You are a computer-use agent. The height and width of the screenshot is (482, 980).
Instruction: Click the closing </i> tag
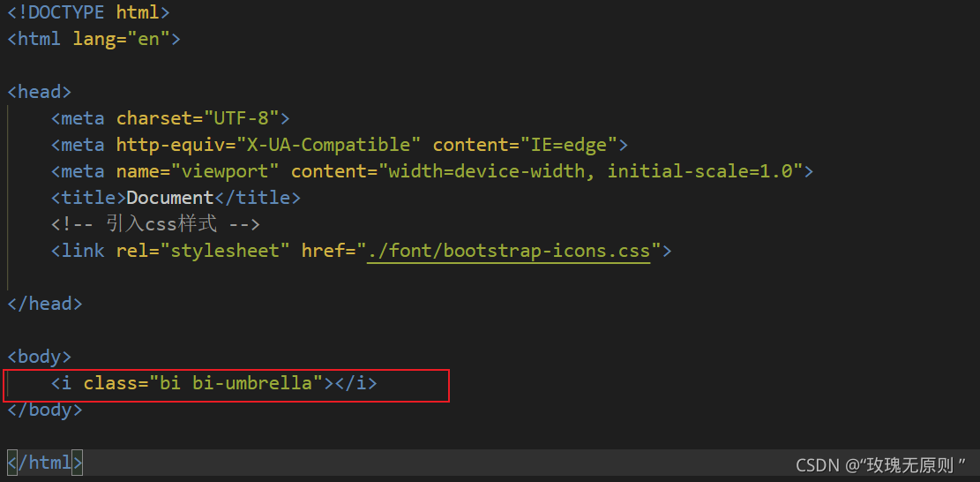(x=355, y=383)
